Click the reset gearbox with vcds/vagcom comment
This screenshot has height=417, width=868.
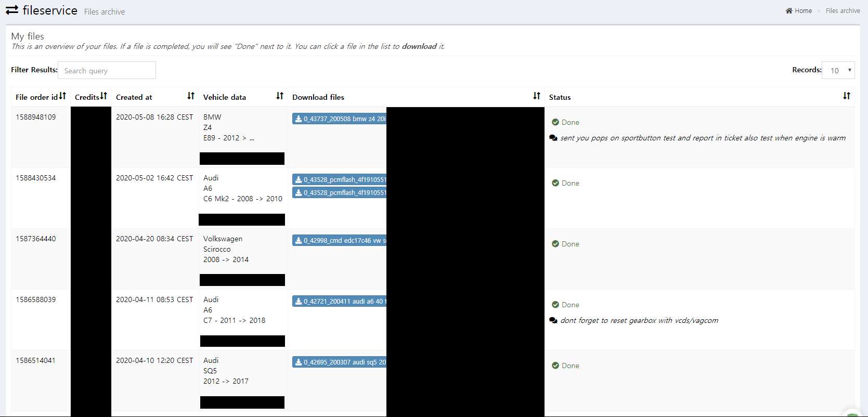pyautogui.click(x=639, y=320)
